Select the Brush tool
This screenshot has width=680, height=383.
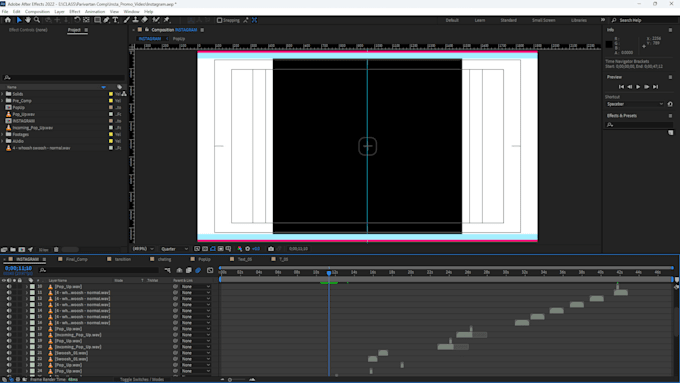(127, 20)
